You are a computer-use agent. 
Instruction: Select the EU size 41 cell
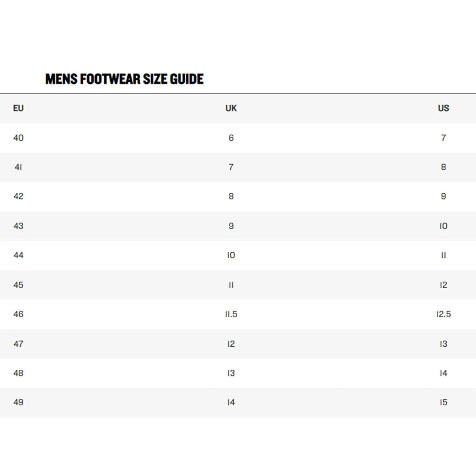18,167
